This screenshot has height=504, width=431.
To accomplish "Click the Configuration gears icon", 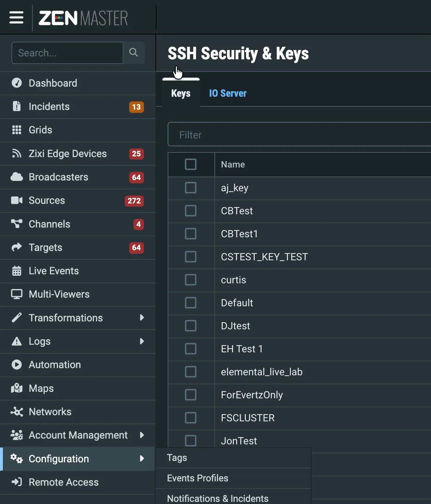I will coord(17,458).
